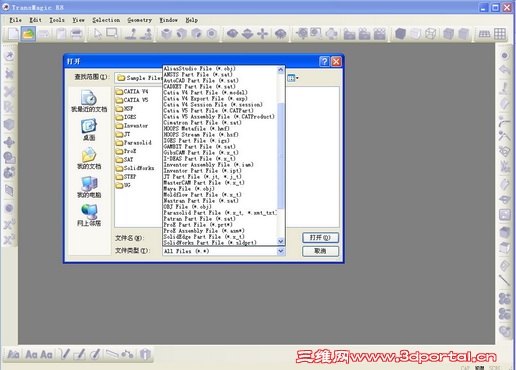Click the 取消 Cancel button
The width and height of the screenshot is (516, 370).
point(320,251)
